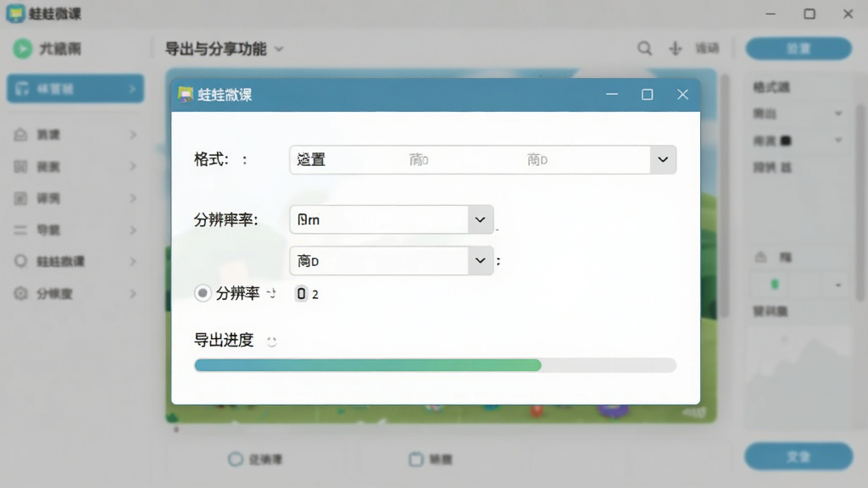This screenshot has height=488, width=868.
Task: Click the 格式 combo box field
Action: 482,160
